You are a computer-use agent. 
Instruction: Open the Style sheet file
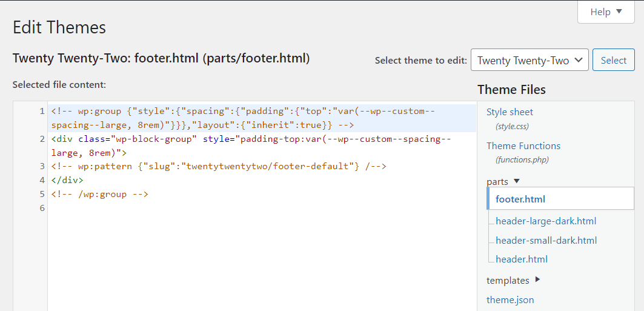510,112
